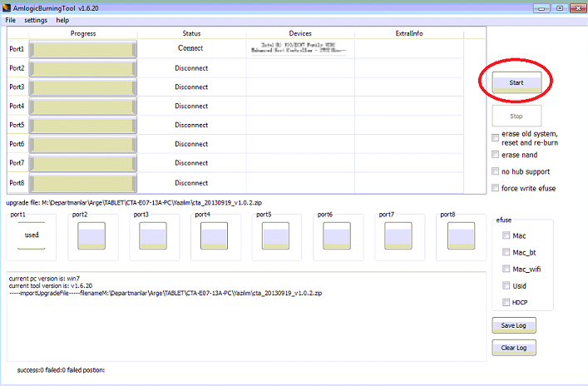Image resolution: width=588 pixels, height=386 pixels.
Task: Click the Port4 progress bar
Action: (83, 106)
